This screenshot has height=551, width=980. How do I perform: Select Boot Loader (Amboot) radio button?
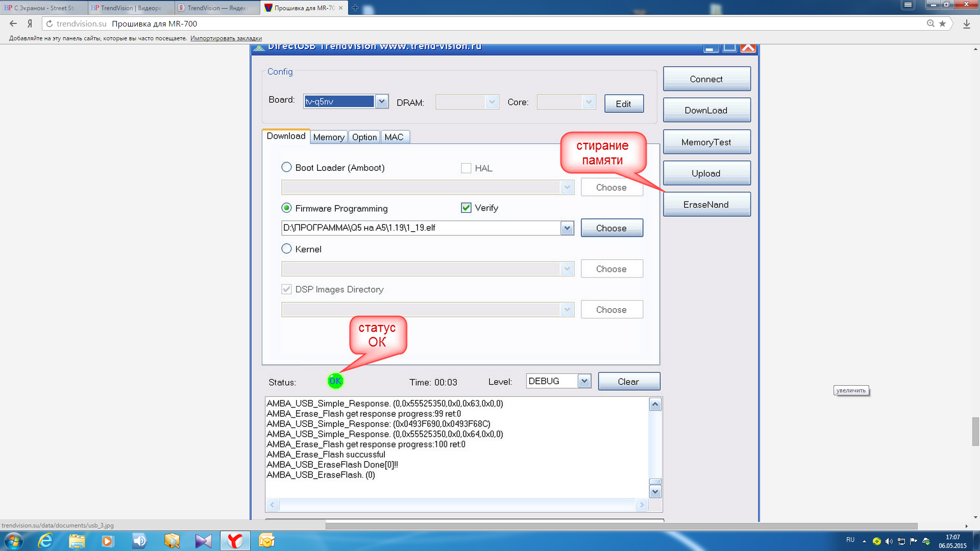click(x=286, y=167)
